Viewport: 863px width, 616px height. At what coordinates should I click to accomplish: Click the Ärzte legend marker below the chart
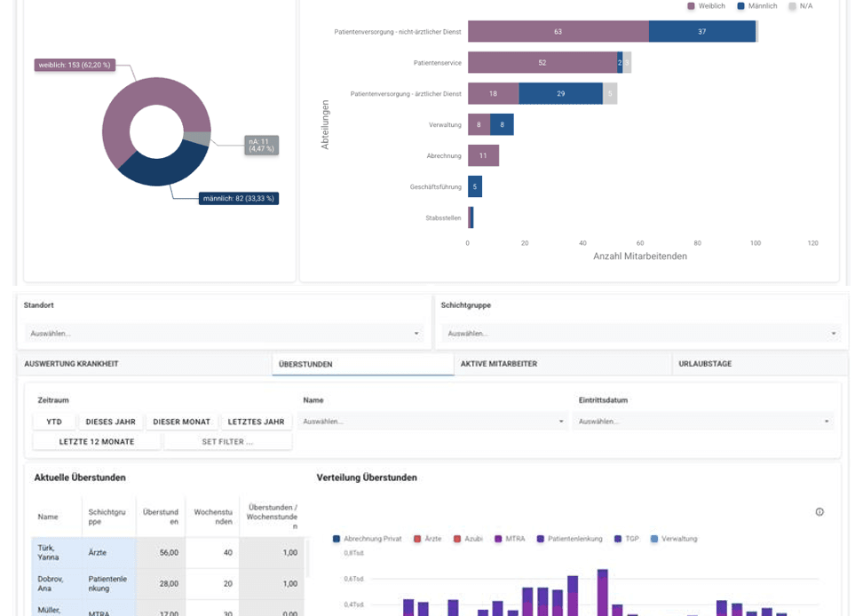coord(419,538)
